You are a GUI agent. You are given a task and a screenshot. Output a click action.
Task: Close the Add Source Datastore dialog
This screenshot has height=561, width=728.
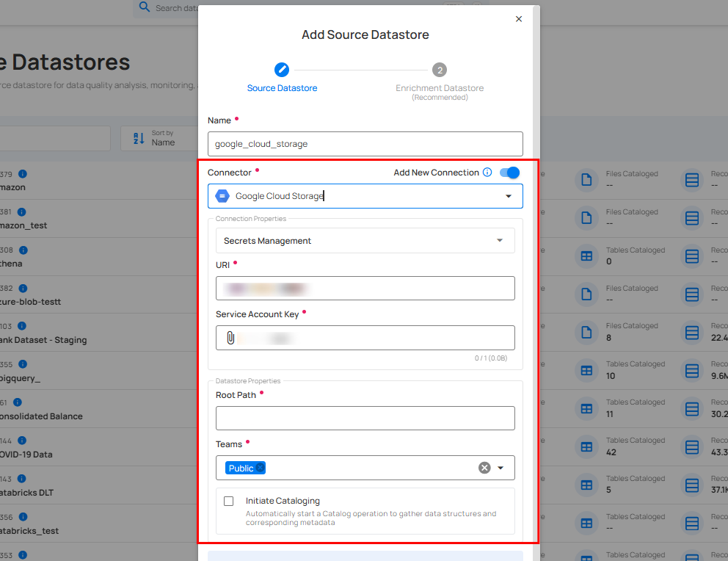[x=519, y=18]
